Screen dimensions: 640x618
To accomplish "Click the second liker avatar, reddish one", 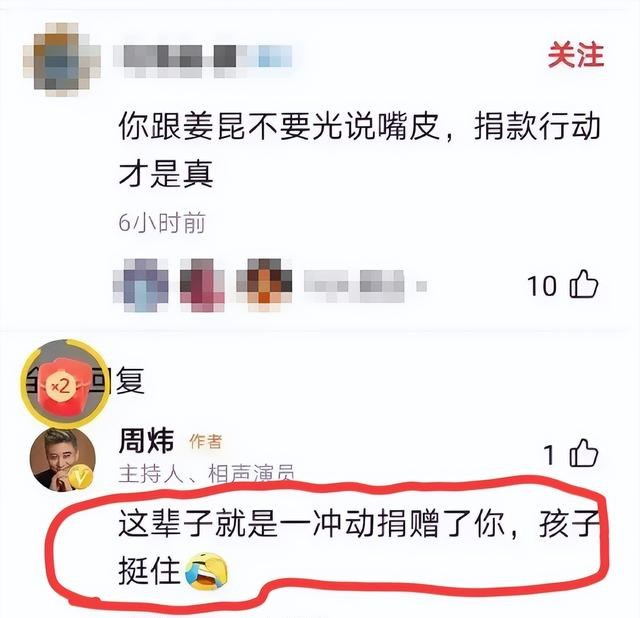I will [202, 285].
